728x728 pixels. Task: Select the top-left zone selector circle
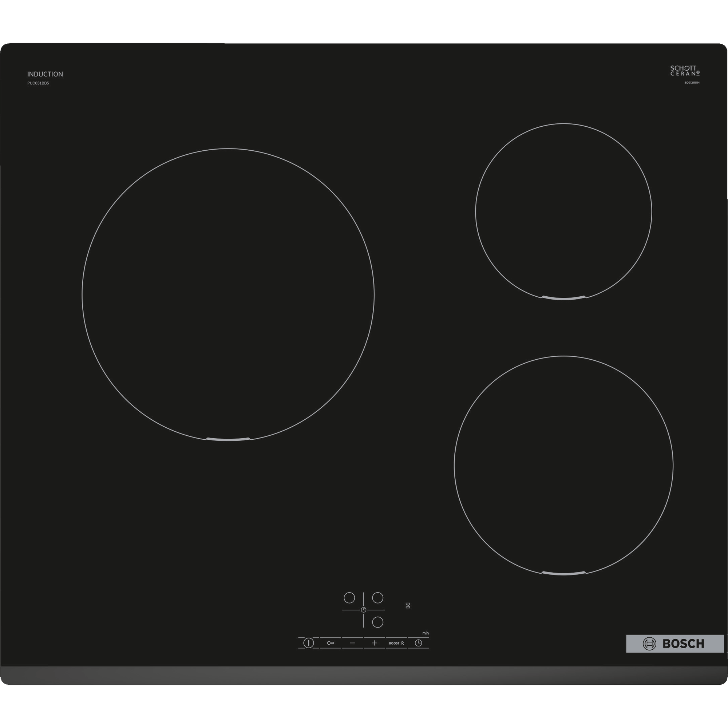[349, 598]
